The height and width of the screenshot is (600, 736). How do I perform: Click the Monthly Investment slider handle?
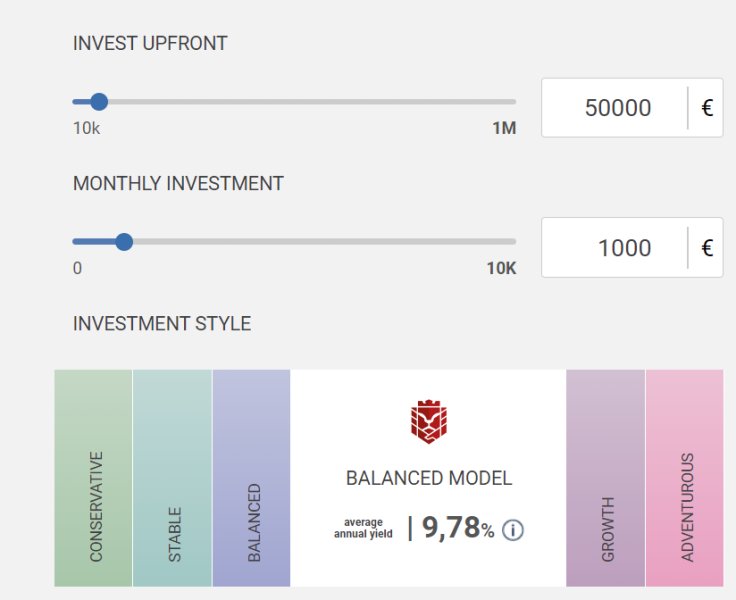[x=124, y=241]
